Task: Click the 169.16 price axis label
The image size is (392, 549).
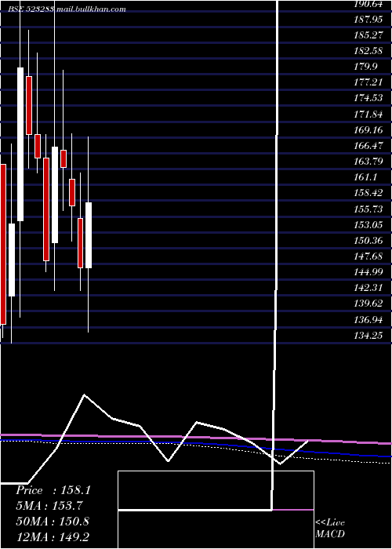Action: click(368, 130)
